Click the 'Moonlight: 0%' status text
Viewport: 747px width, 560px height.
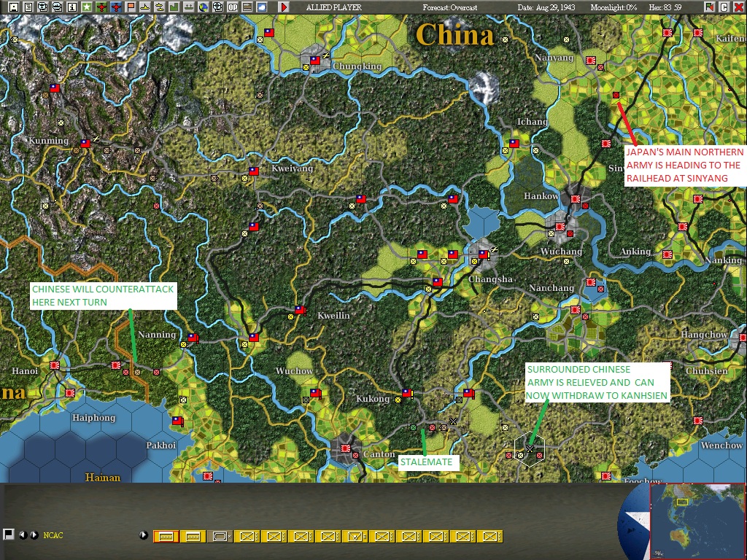pos(614,7)
